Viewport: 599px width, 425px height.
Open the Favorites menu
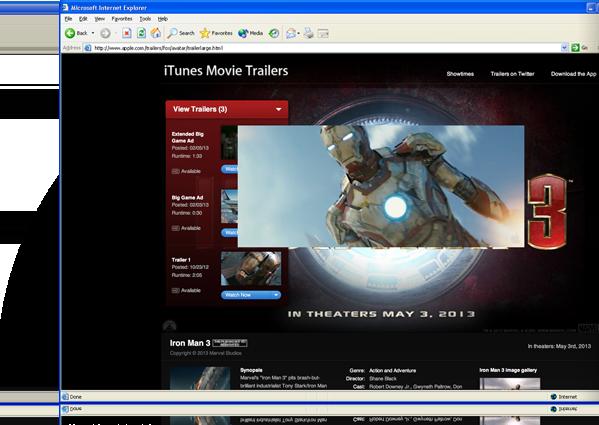(x=122, y=19)
